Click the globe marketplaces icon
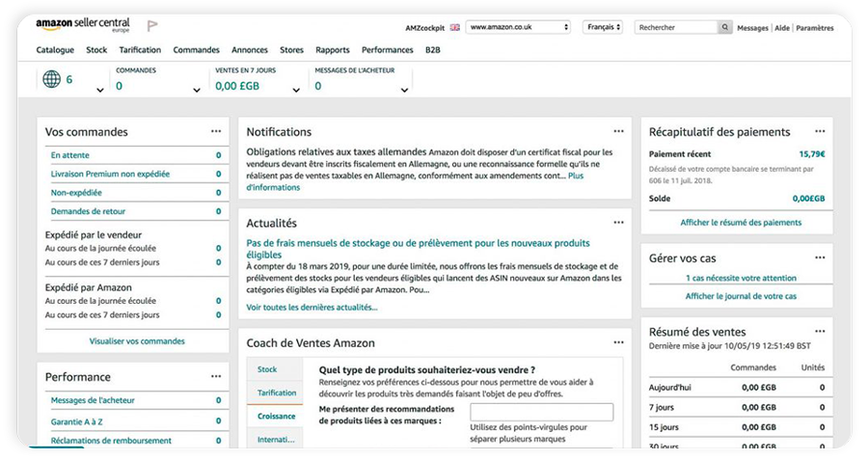The image size is (868, 461). click(x=51, y=79)
